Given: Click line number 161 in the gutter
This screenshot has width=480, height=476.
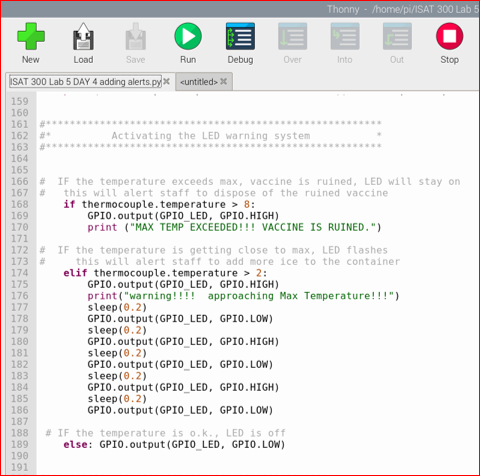Looking at the screenshot, I should 20,124.
